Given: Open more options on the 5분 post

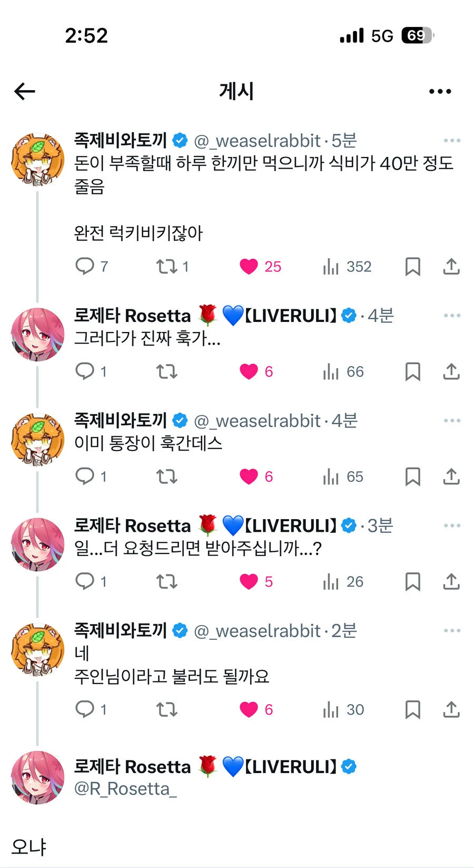Looking at the screenshot, I should pos(452,141).
